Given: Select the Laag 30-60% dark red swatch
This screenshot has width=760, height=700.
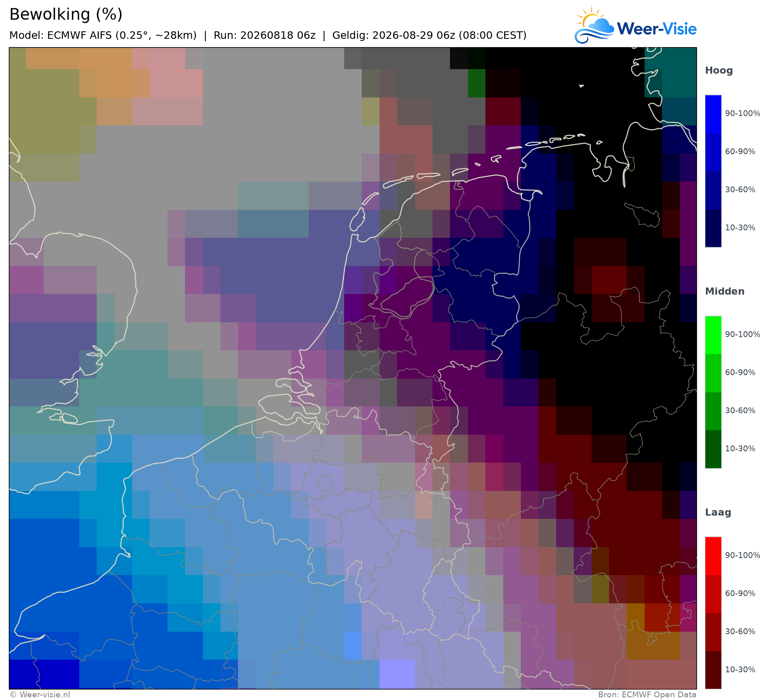Looking at the screenshot, I should tap(713, 632).
